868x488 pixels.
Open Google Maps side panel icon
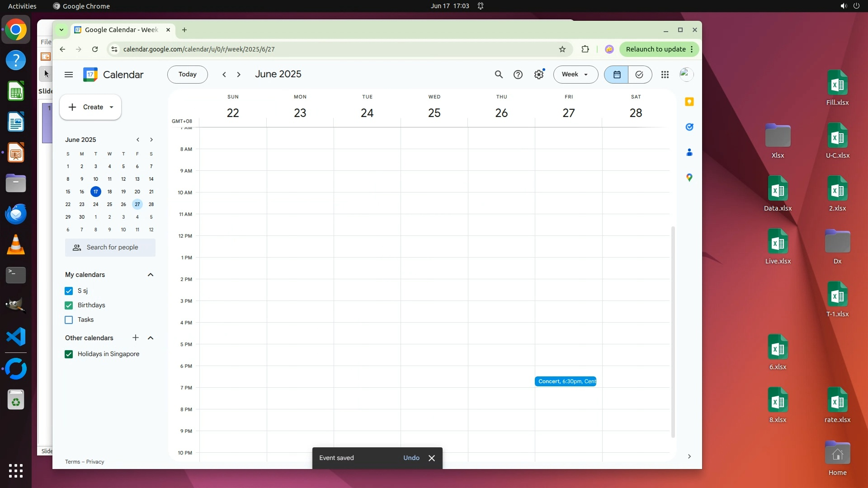[x=689, y=178]
